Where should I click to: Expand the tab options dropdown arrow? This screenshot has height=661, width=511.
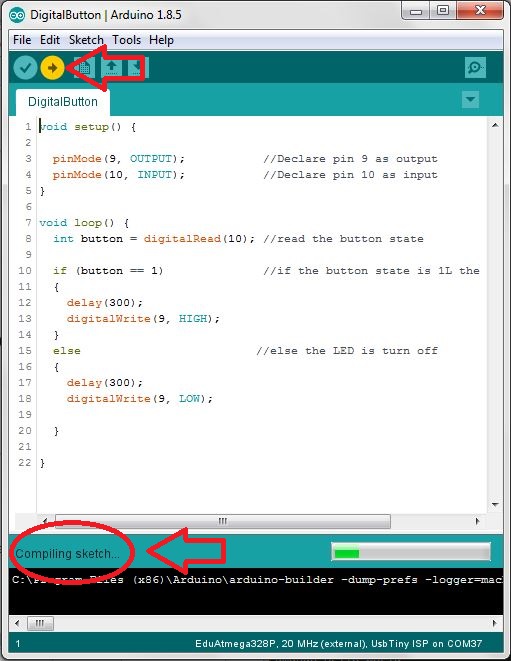click(x=470, y=100)
